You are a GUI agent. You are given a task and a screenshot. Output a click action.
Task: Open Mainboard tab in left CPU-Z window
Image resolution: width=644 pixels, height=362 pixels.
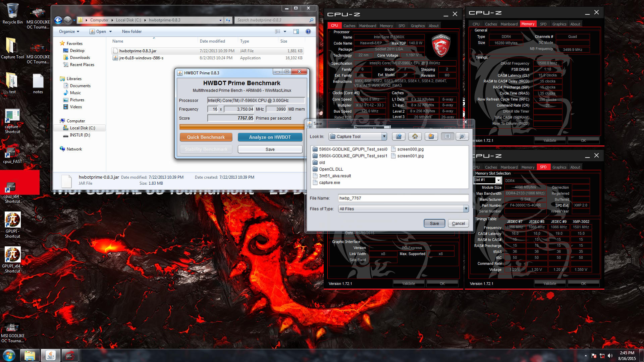367,26
